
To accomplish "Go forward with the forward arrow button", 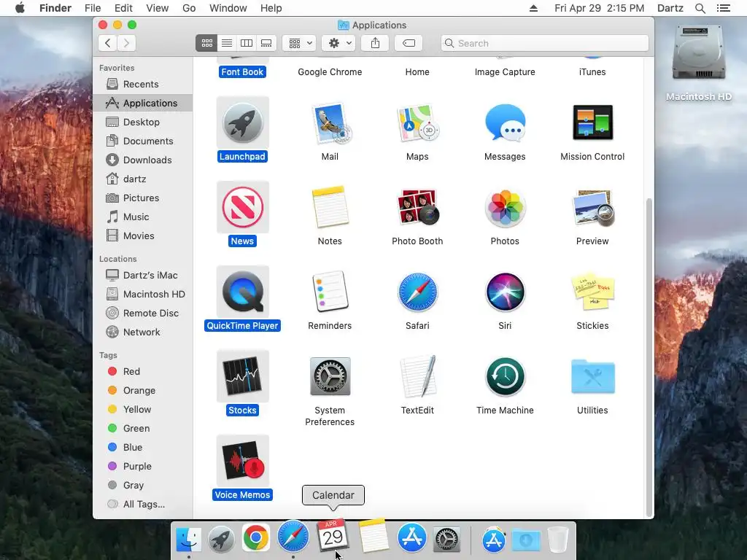I will [x=127, y=43].
